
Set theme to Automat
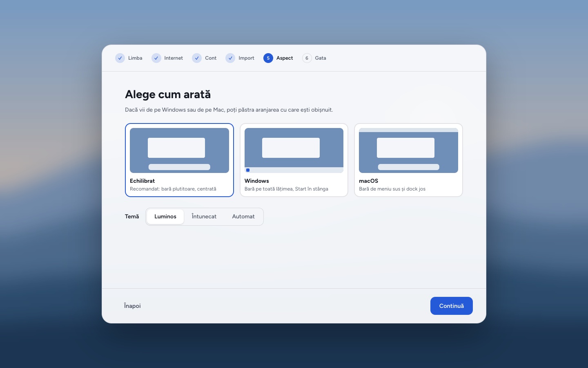coord(243,217)
